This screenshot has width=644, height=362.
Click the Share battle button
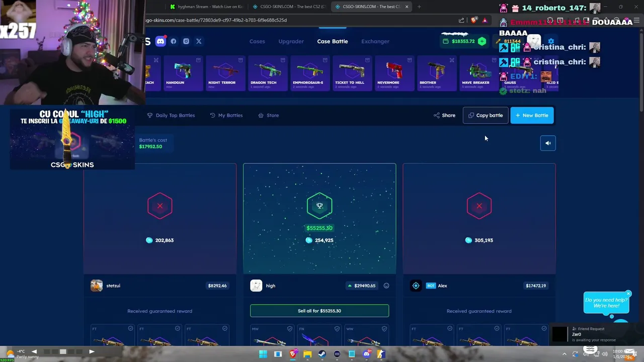[x=444, y=115]
